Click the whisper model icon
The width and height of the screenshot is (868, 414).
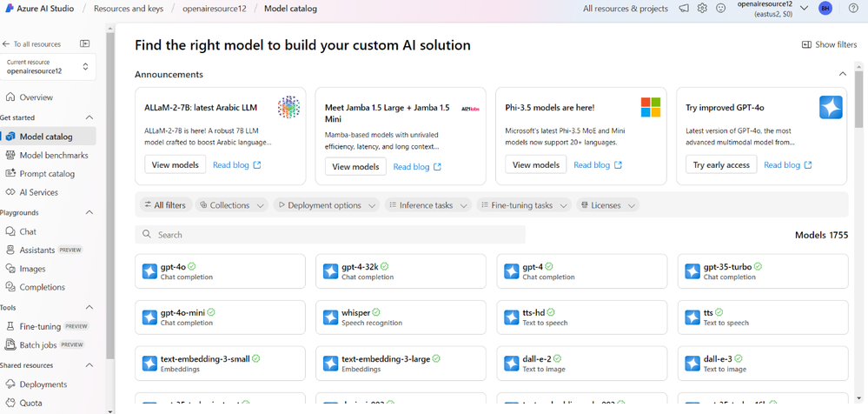point(330,317)
